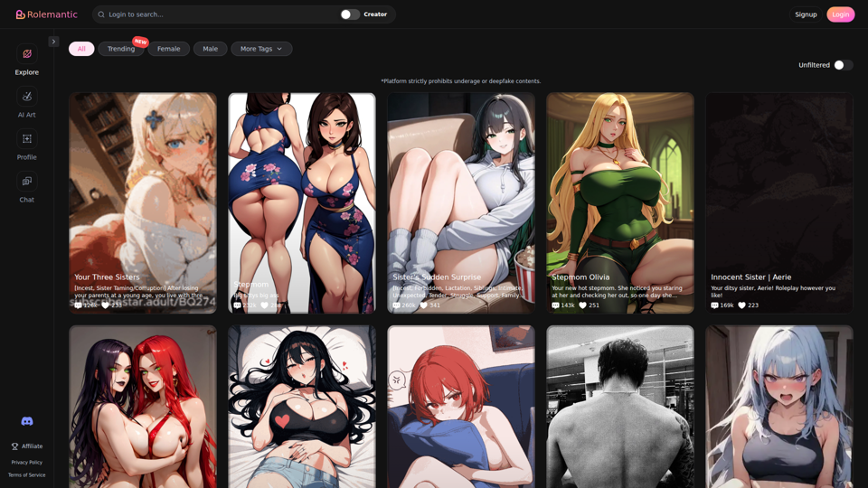Select the Female filter tab

pos(169,49)
